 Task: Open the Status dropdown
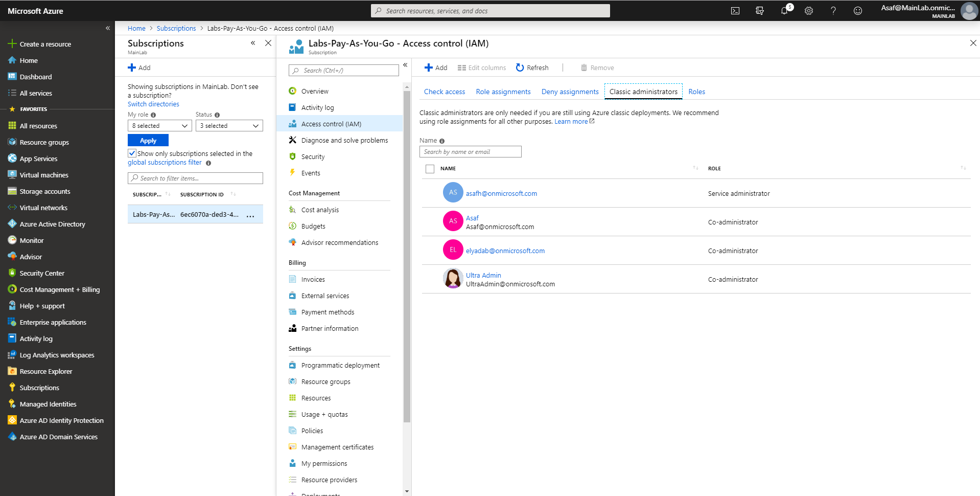(229, 126)
